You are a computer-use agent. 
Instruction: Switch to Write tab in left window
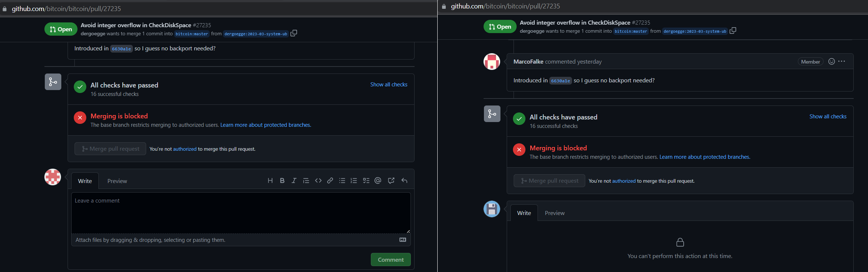[85, 181]
